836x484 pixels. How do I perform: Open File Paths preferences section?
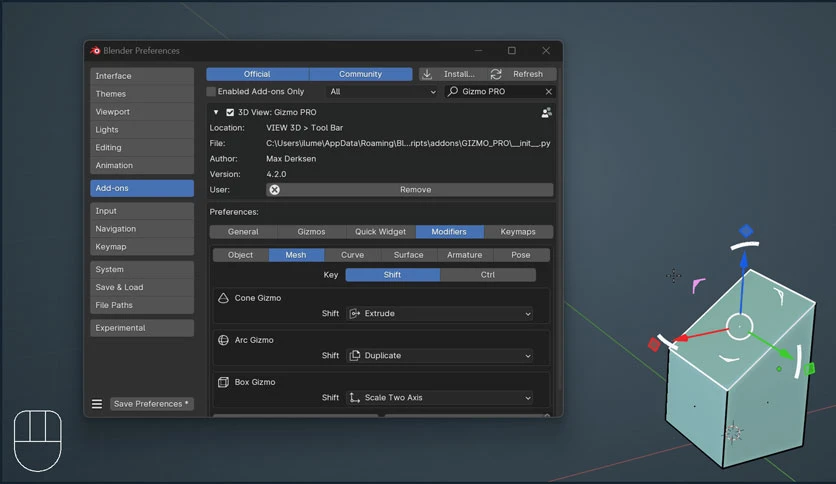(142, 305)
